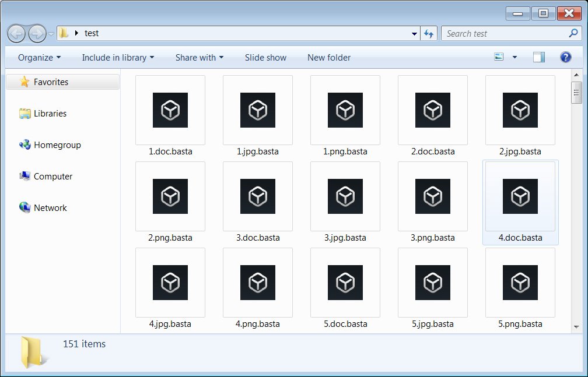Open the view options dropdown arrow
This screenshot has width=588, height=377.
(514, 57)
